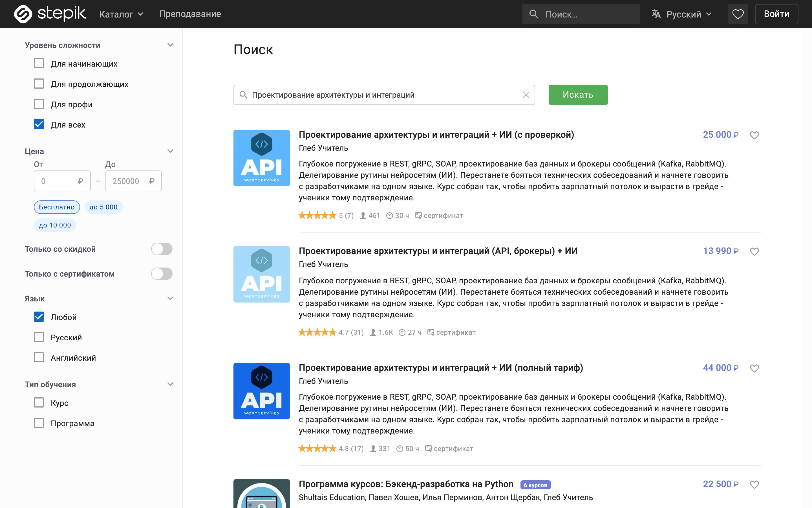812x508 pixels.
Task: Add the 25 000 ₽ course to wishlist
Action: (x=754, y=135)
